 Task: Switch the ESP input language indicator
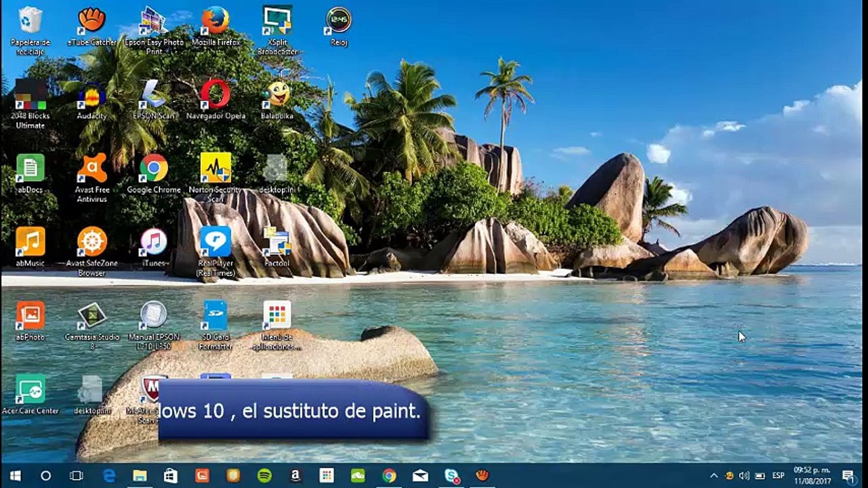(x=779, y=476)
